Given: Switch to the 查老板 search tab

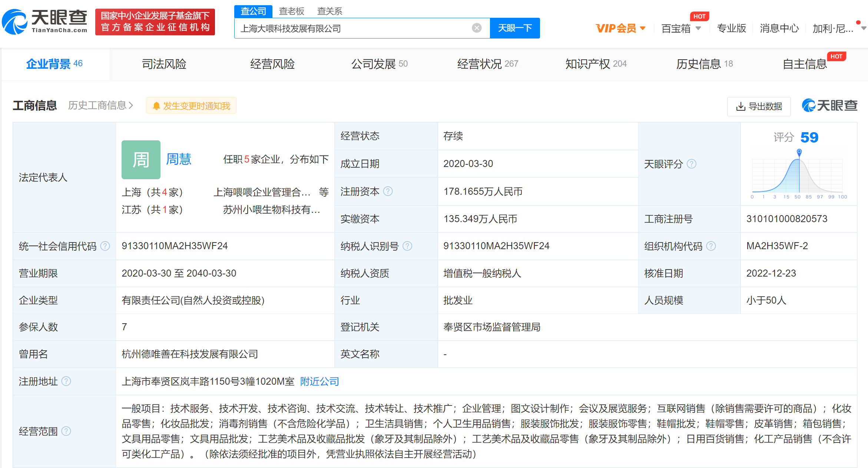Looking at the screenshot, I should [x=292, y=11].
